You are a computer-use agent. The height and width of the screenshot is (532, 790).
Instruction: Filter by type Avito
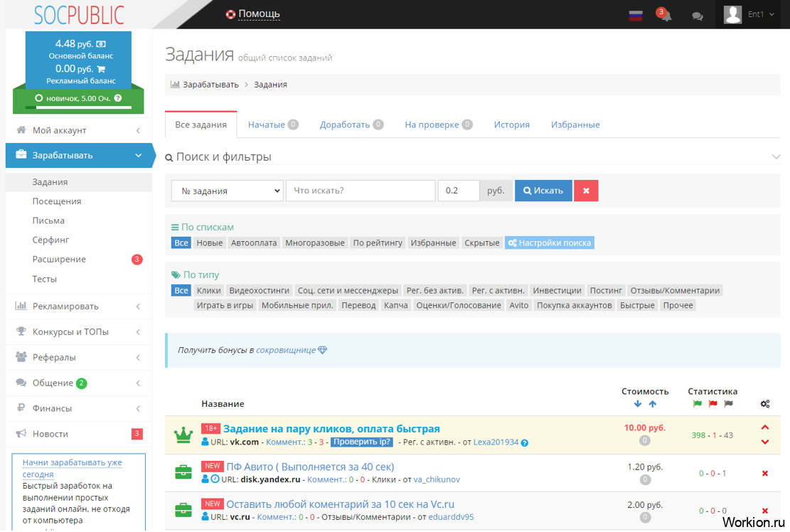519,305
